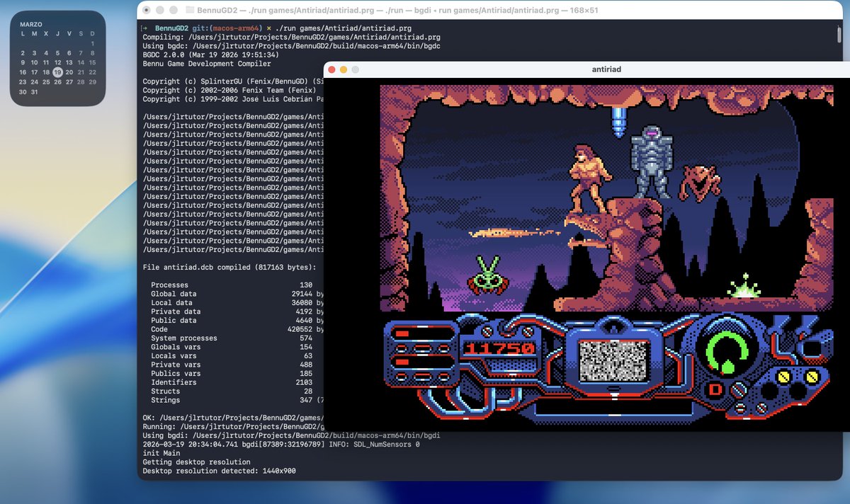This screenshot has height=504, width=850.
Task: Click the "Getting desktop resolution" line
Action: 197,462
